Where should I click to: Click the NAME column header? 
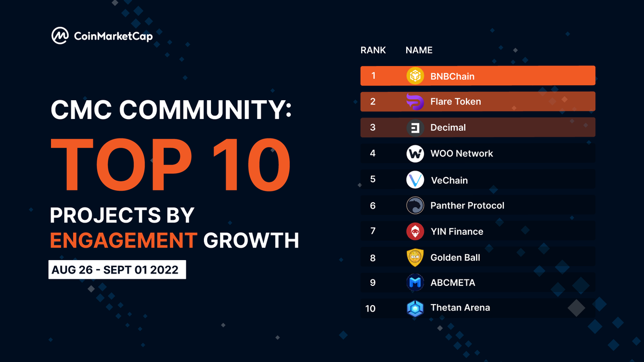click(419, 50)
